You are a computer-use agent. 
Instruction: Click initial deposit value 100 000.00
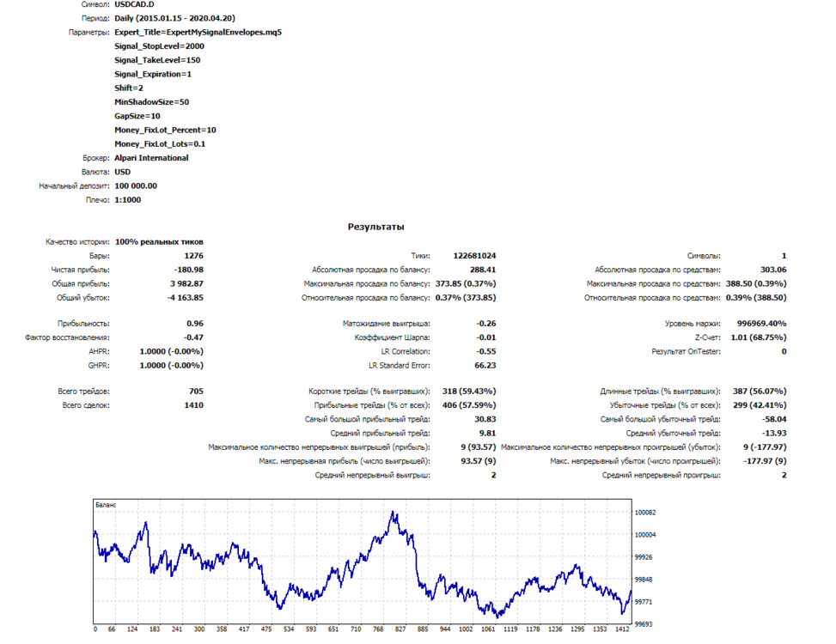[x=136, y=186]
